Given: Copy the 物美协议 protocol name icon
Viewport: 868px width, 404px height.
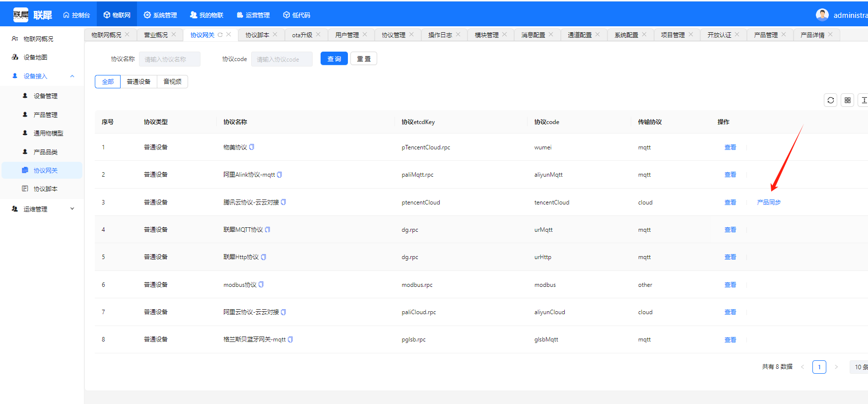Looking at the screenshot, I should (x=252, y=147).
